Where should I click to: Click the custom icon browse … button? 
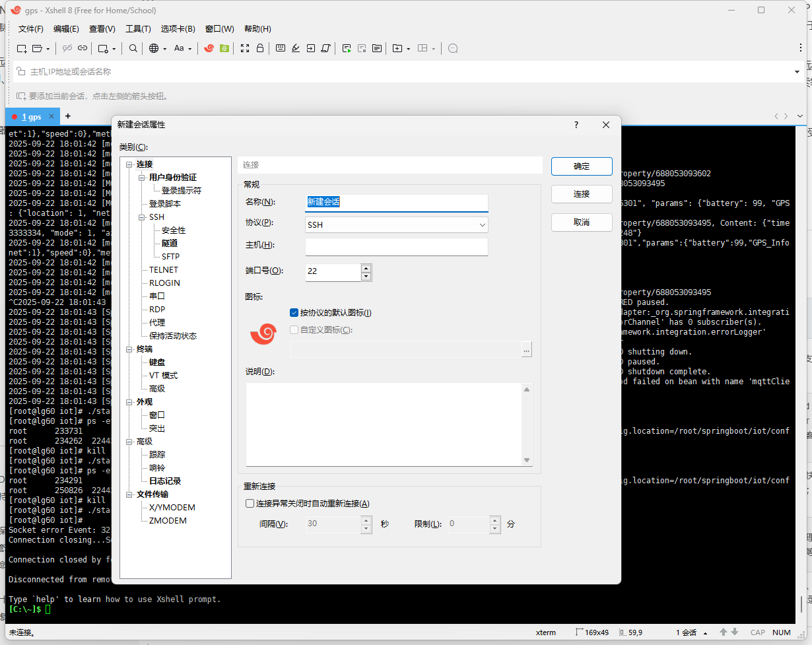click(526, 349)
